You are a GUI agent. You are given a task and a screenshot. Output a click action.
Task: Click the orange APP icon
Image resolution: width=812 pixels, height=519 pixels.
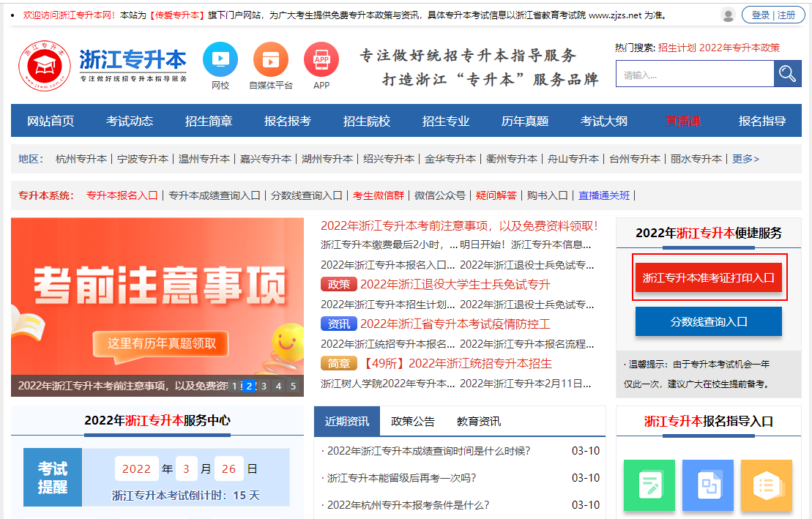[x=321, y=61]
